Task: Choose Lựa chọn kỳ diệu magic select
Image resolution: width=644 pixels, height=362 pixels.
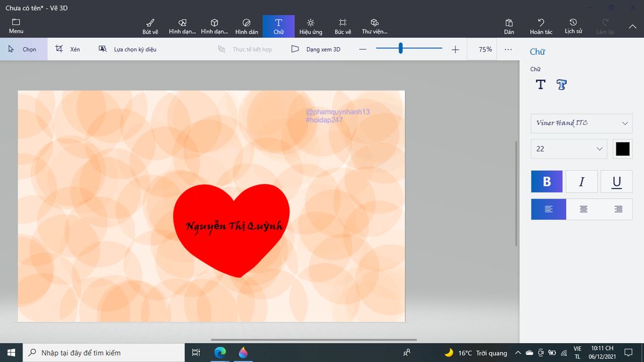Action: [x=127, y=49]
